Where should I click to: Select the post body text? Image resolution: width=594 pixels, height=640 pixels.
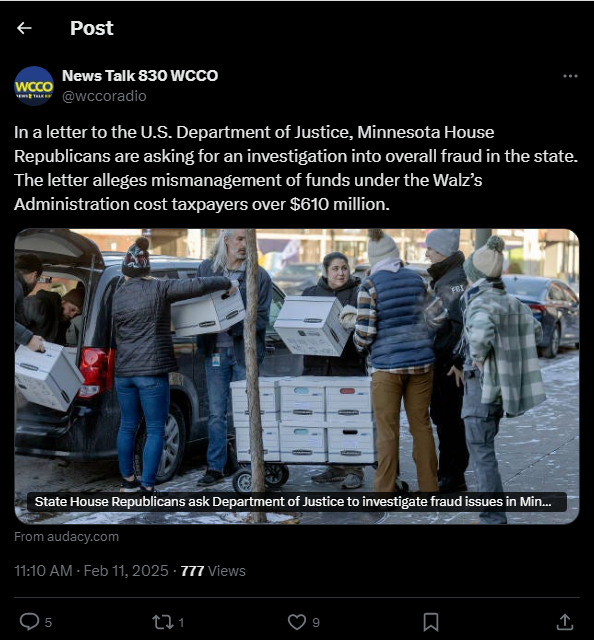(x=296, y=168)
